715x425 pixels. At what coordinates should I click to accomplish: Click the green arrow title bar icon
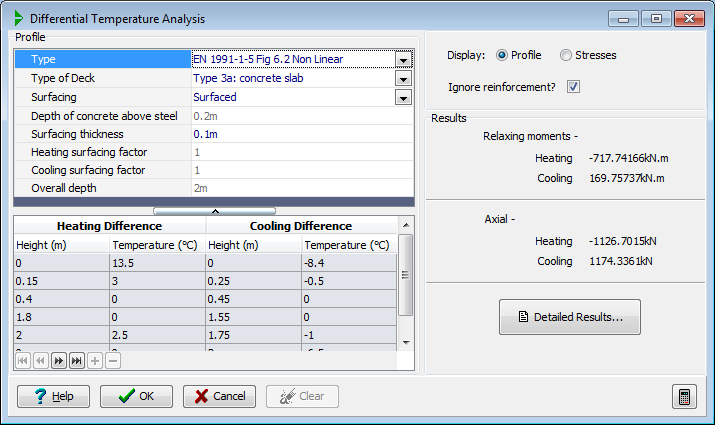[18, 18]
